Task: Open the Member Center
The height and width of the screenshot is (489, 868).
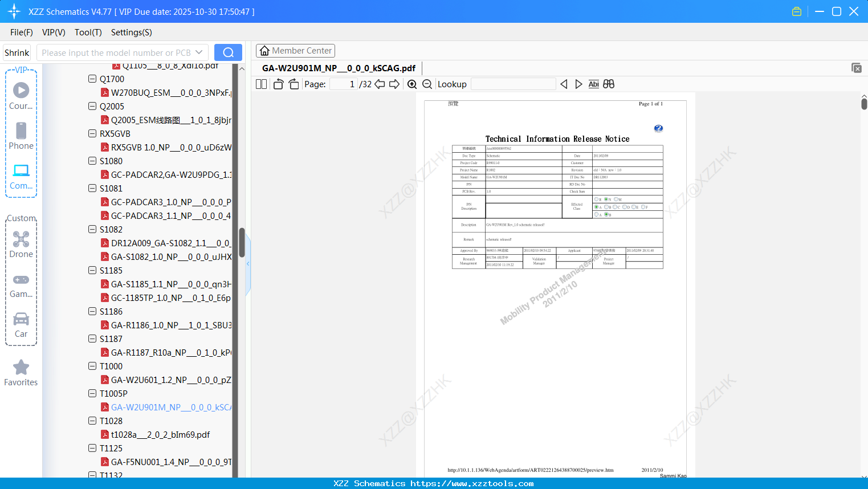Action: pyautogui.click(x=295, y=51)
